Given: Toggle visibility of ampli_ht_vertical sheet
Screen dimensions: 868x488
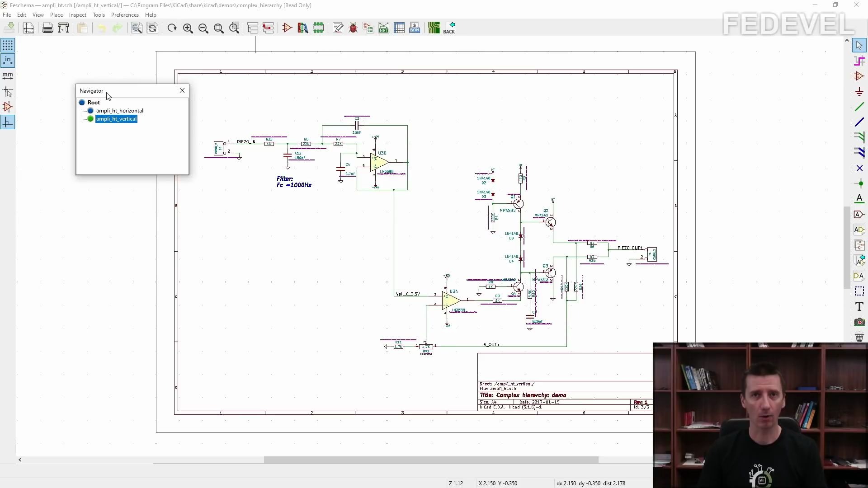Looking at the screenshot, I should point(90,118).
